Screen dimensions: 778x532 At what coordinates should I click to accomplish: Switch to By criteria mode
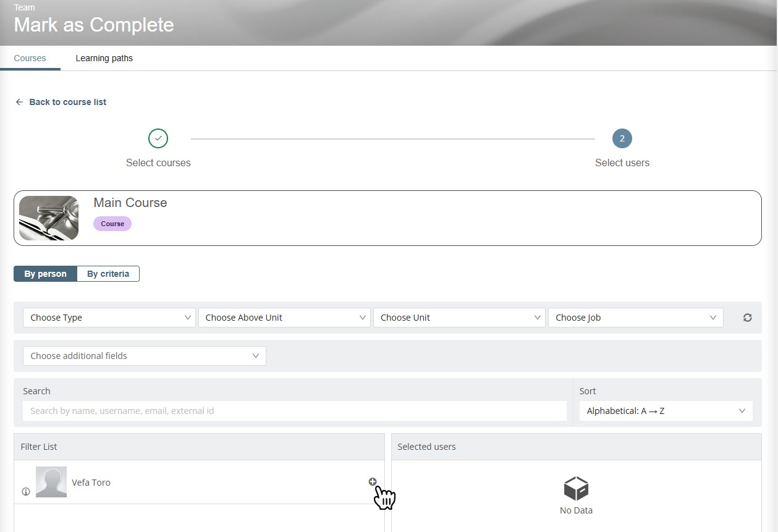(108, 274)
